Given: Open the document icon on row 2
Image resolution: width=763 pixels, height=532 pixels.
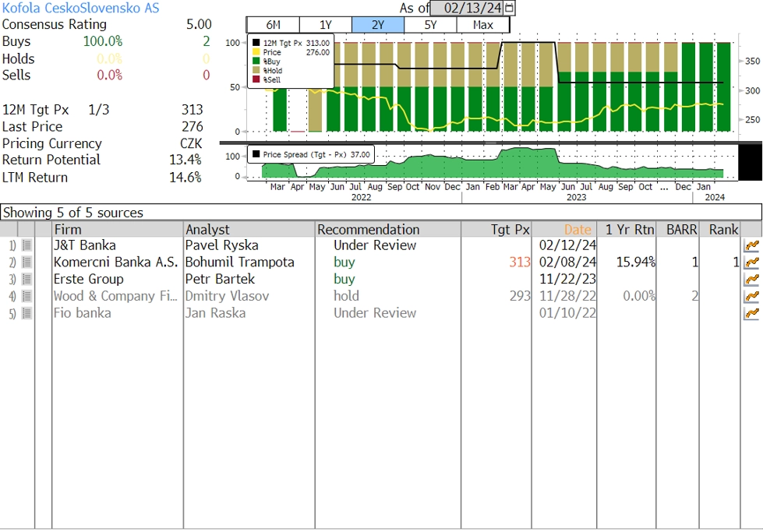Looking at the screenshot, I should point(26,262).
